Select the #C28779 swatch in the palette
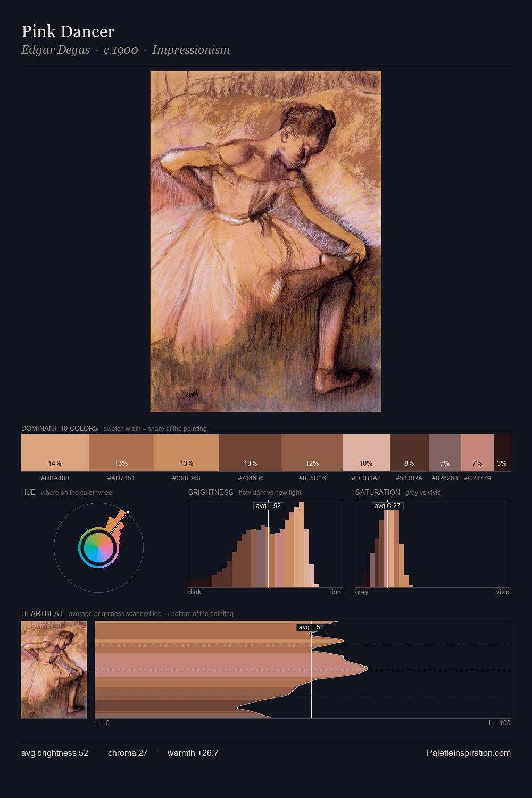This screenshot has height=798, width=532. [477, 453]
